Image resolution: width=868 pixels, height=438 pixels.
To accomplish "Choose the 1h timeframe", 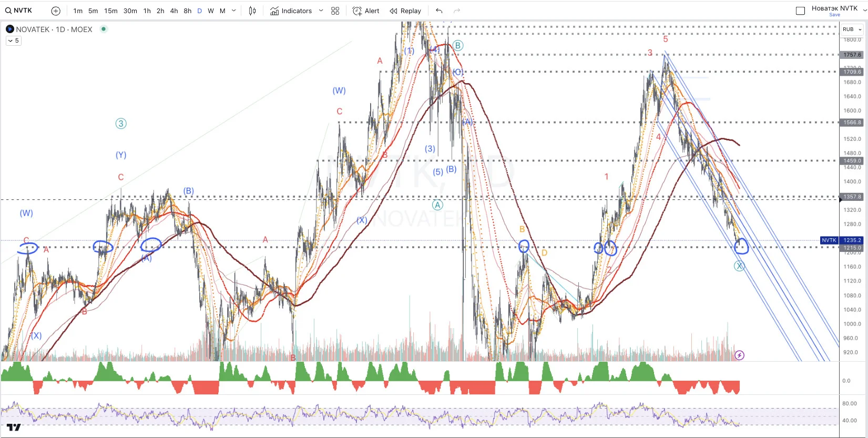I will coord(147,11).
